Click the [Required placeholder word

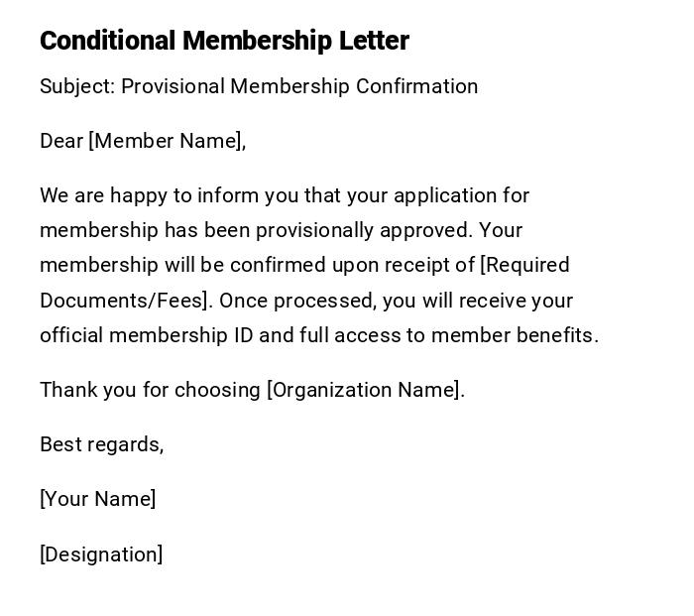point(524,265)
